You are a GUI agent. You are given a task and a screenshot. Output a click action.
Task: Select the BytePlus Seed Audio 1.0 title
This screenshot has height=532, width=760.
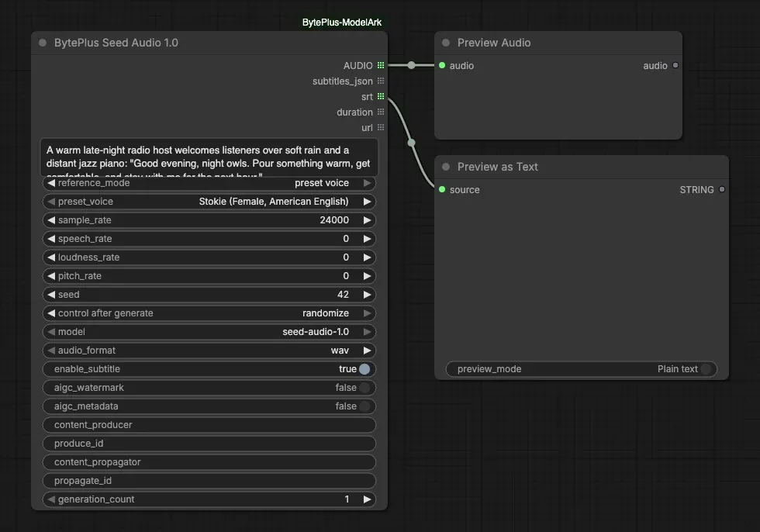pos(116,43)
